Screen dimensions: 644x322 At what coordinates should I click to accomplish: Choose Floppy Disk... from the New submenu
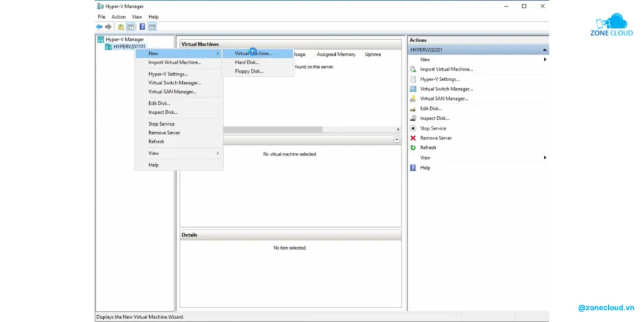tap(258, 72)
